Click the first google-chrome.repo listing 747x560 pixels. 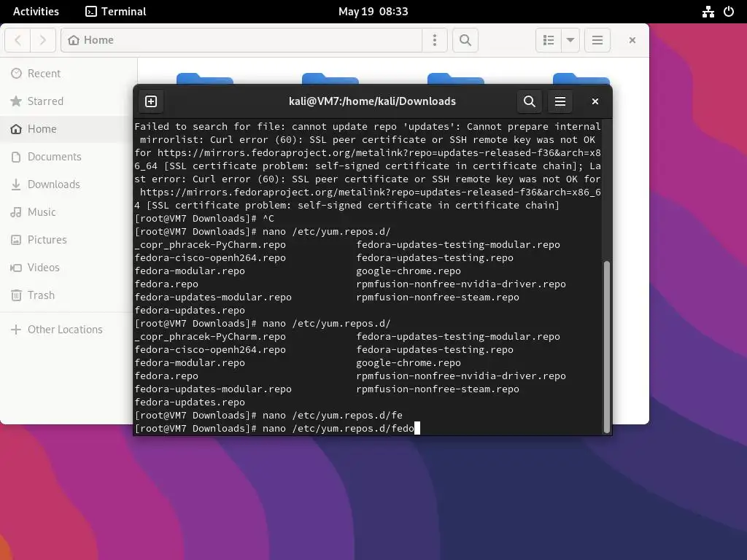tap(409, 271)
